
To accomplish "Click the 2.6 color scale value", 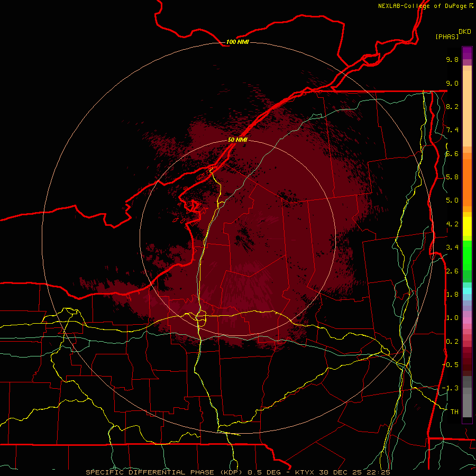I will pyautogui.click(x=452, y=271).
